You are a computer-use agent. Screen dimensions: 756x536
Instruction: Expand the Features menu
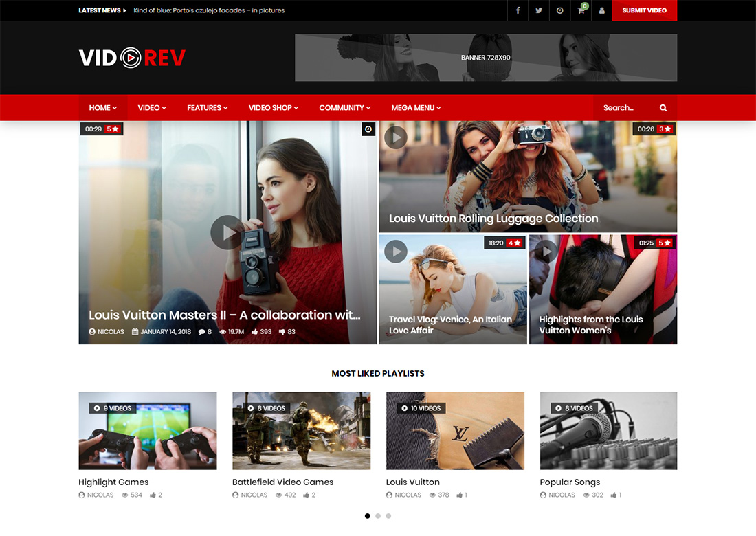coord(208,107)
